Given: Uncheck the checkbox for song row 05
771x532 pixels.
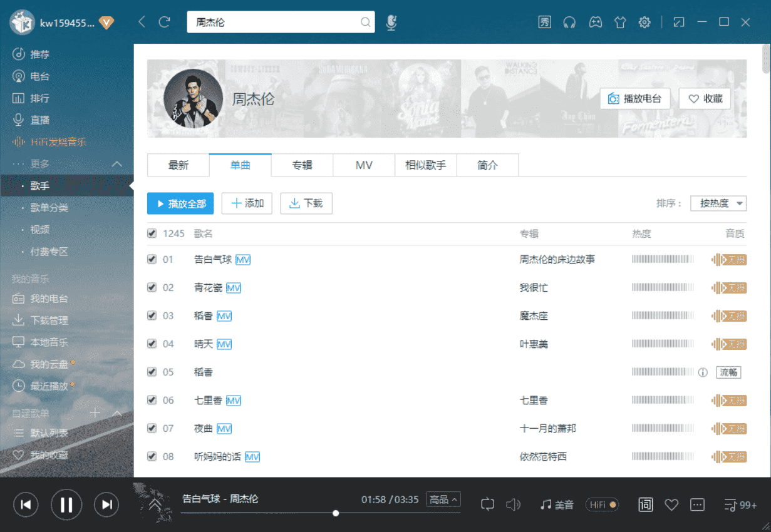Looking at the screenshot, I should (152, 372).
